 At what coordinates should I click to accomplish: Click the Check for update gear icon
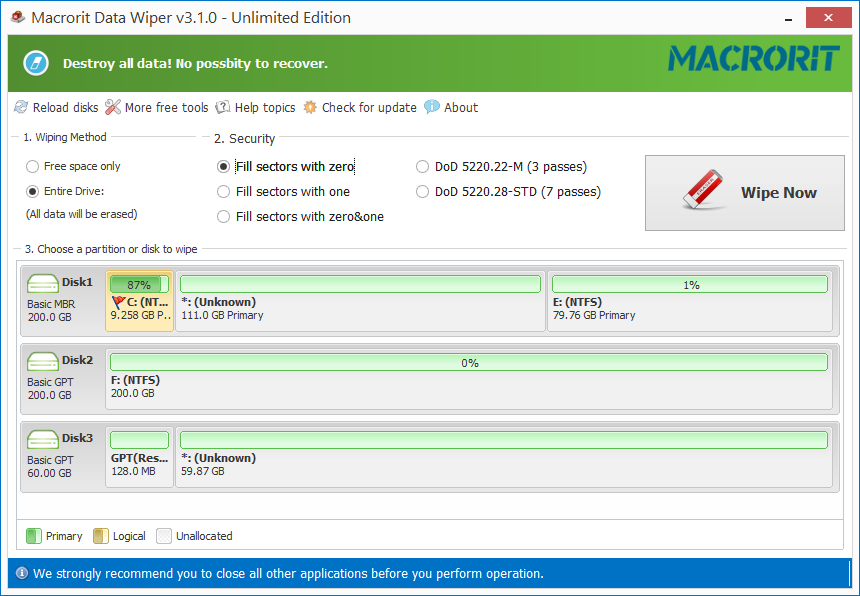pyautogui.click(x=310, y=107)
